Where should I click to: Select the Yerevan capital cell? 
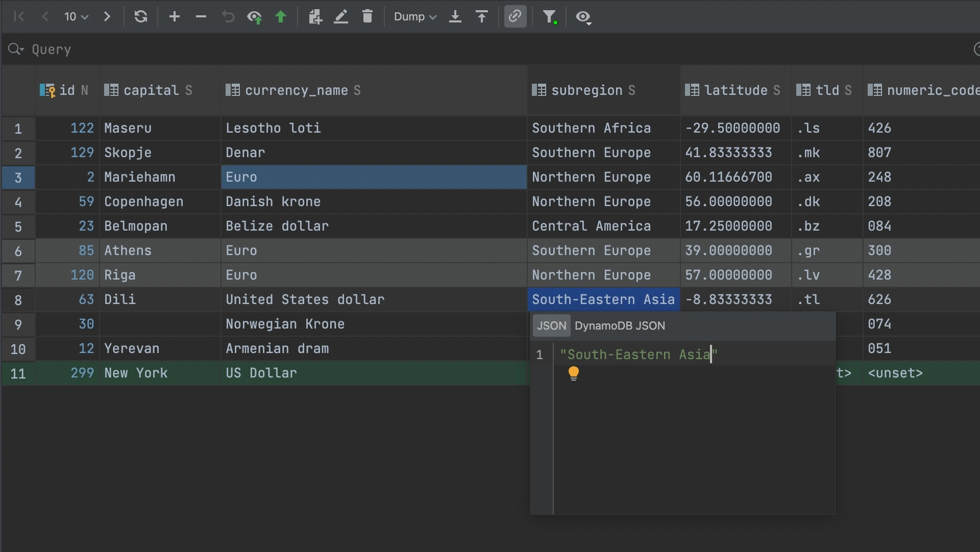click(x=160, y=348)
